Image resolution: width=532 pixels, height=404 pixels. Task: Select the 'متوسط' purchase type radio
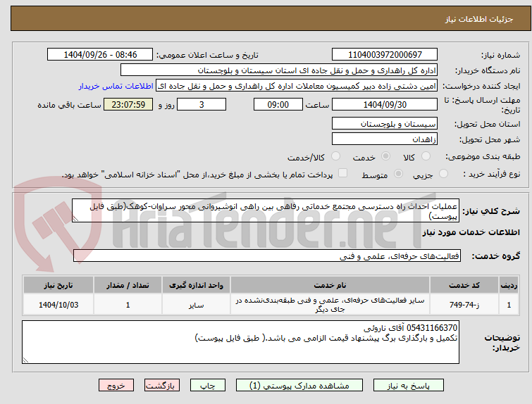point(398,174)
